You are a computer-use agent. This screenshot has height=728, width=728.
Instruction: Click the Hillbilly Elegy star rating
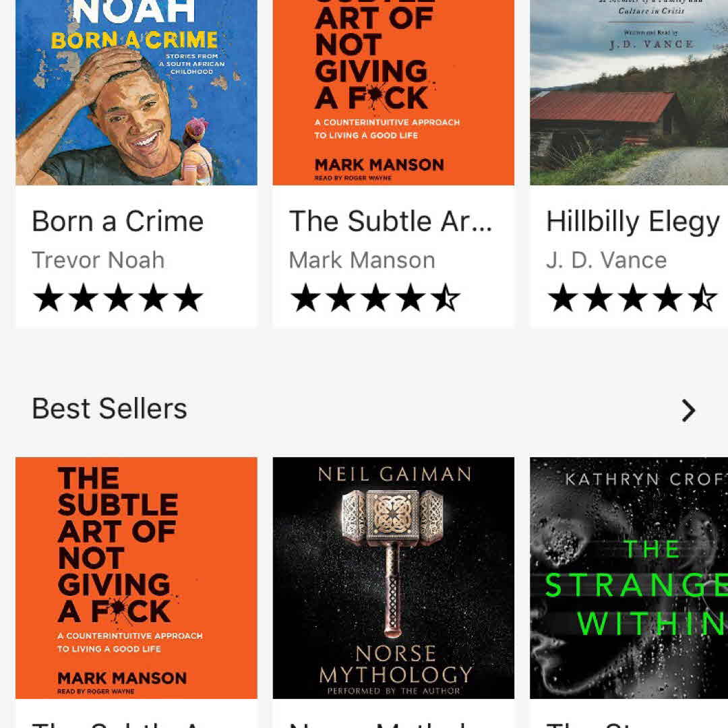(632, 298)
